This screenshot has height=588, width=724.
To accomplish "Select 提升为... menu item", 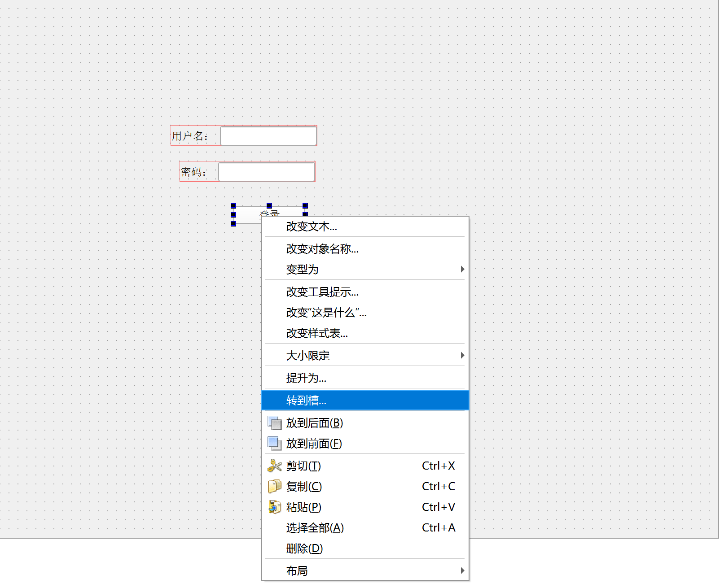I will pos(306,378).
